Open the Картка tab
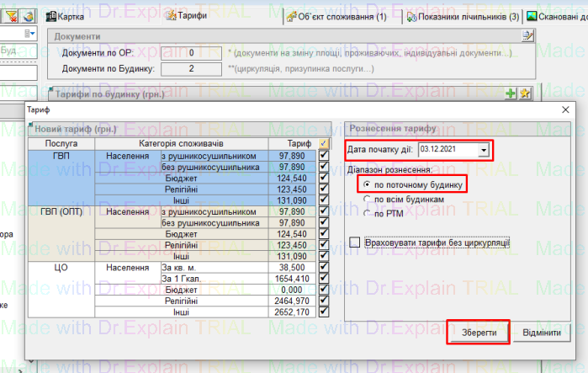 coord(82,15)
